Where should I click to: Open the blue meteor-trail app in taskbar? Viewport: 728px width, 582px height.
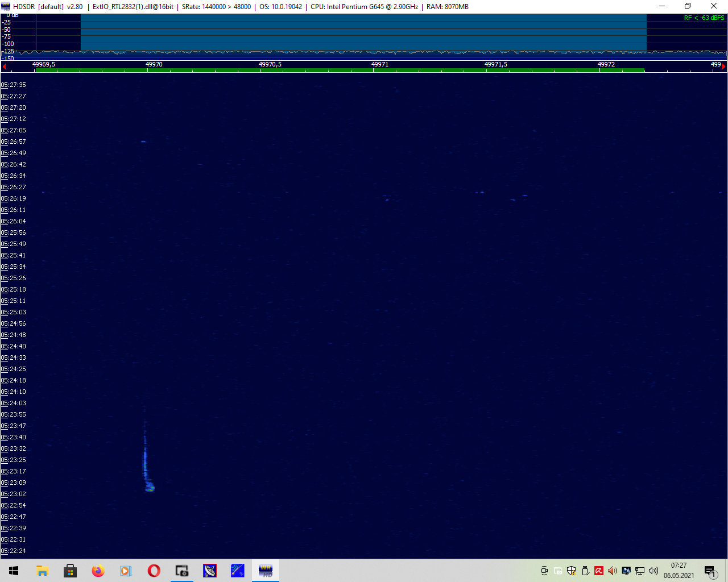pos(238,571)
